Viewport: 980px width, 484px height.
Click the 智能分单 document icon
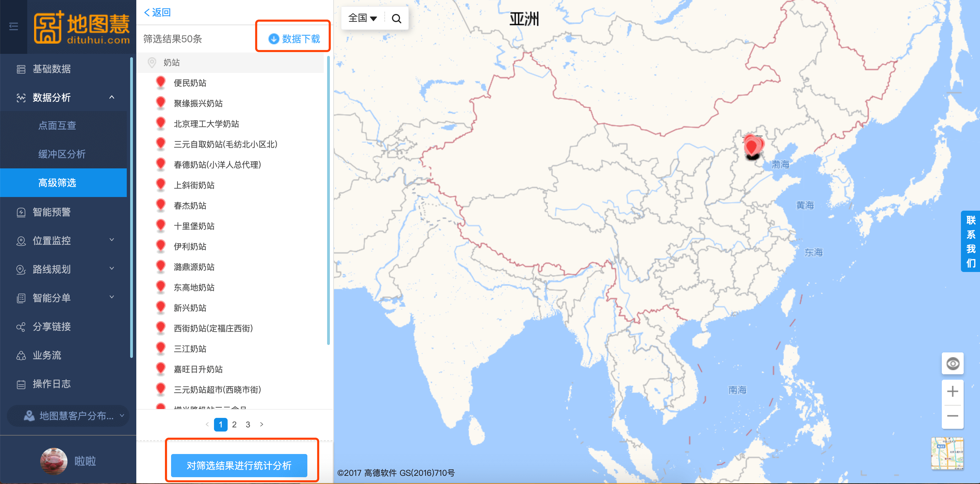pos(21,298)
